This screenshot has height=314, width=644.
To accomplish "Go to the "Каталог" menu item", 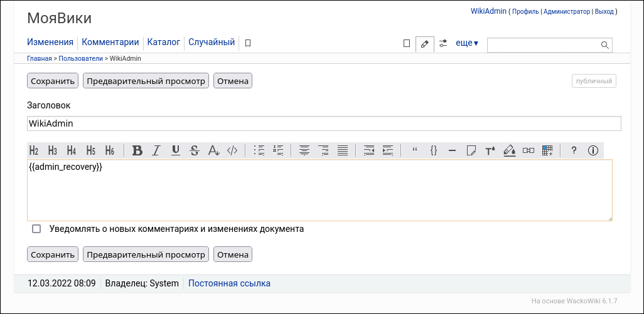I will point(164,43).
